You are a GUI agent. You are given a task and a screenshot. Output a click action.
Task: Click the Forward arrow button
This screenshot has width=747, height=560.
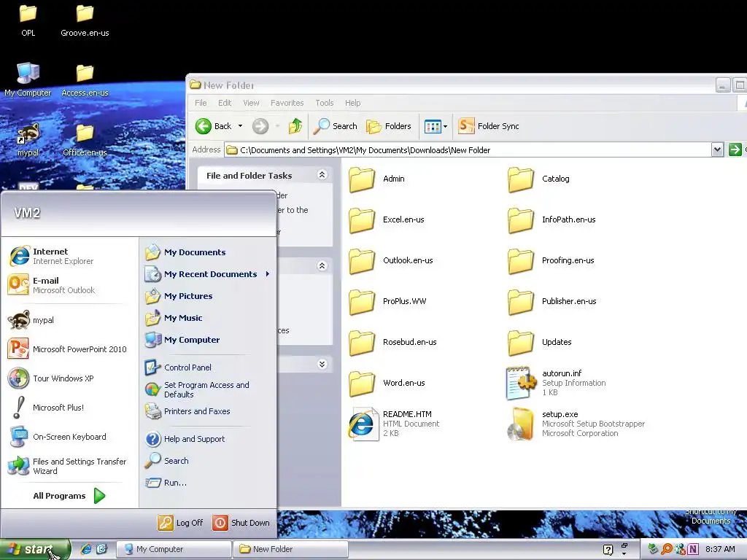[260, 126]
